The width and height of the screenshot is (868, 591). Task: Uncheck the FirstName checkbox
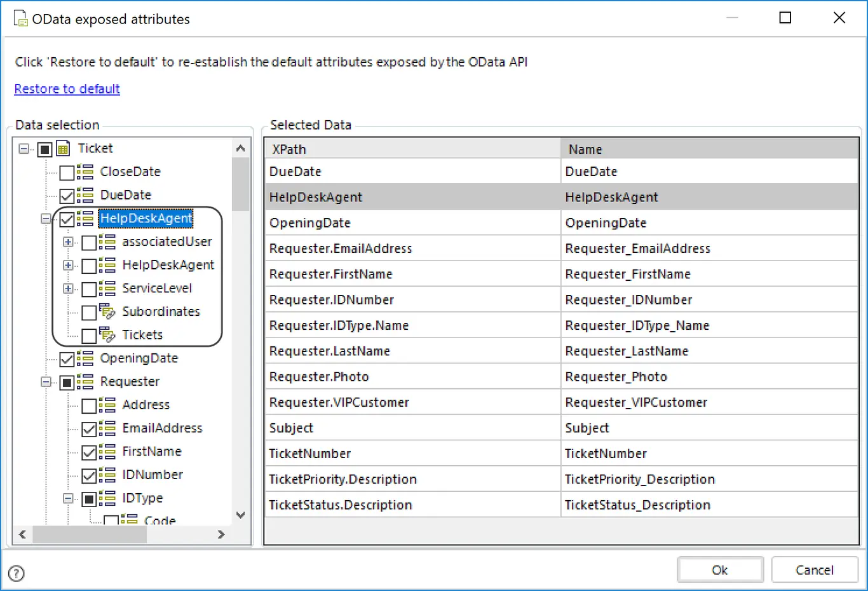[x=89, y=452]
